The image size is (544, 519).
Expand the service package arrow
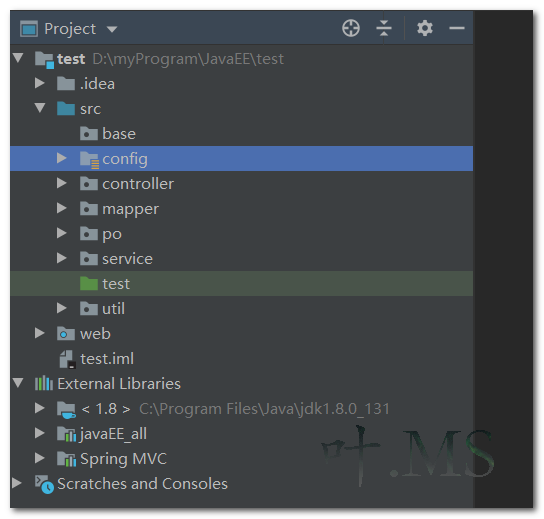[62, 258]
